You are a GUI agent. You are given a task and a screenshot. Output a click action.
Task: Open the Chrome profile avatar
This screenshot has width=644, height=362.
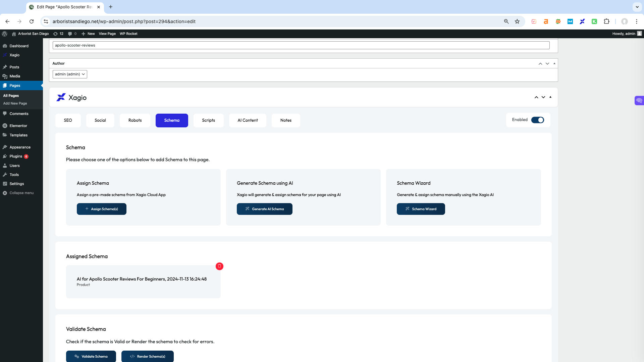[625, 21]
